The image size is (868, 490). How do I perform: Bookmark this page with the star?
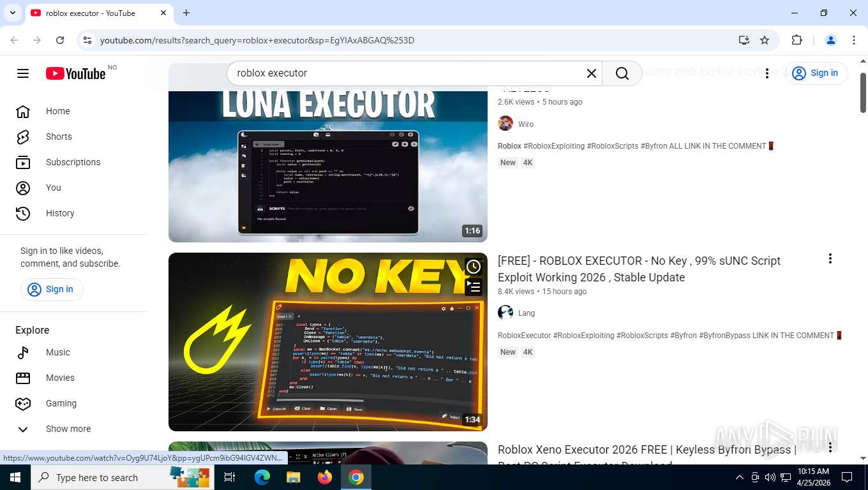click(765, 40)
